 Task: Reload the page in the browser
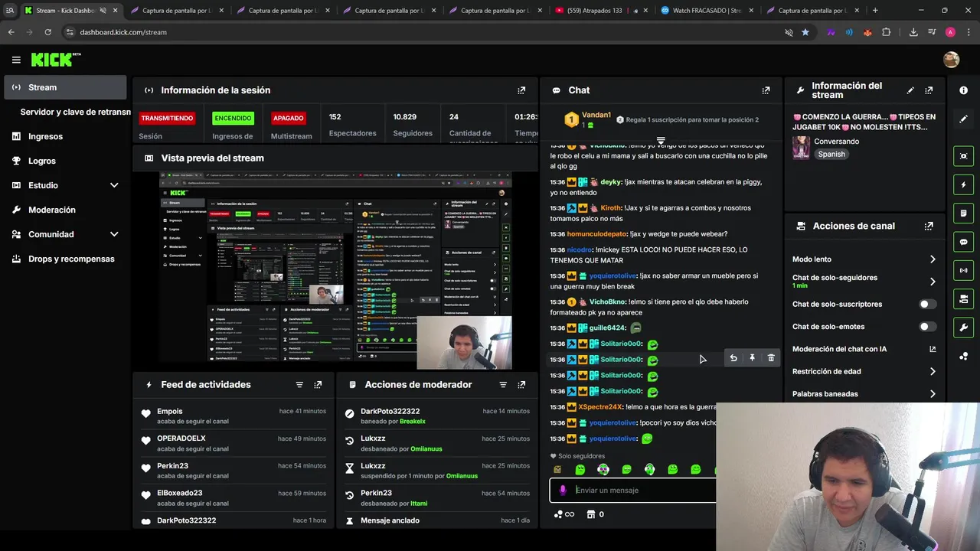47,32
